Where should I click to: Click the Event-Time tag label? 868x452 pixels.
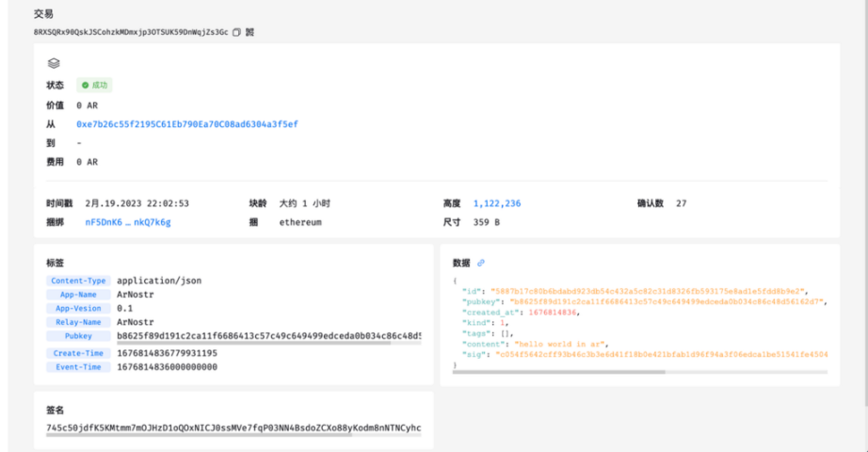click(78, 367)
